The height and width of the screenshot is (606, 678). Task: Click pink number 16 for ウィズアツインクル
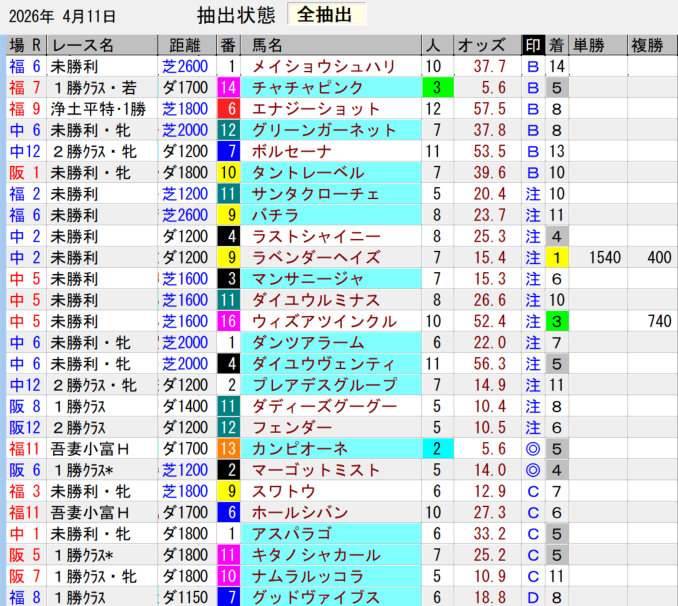228,321
